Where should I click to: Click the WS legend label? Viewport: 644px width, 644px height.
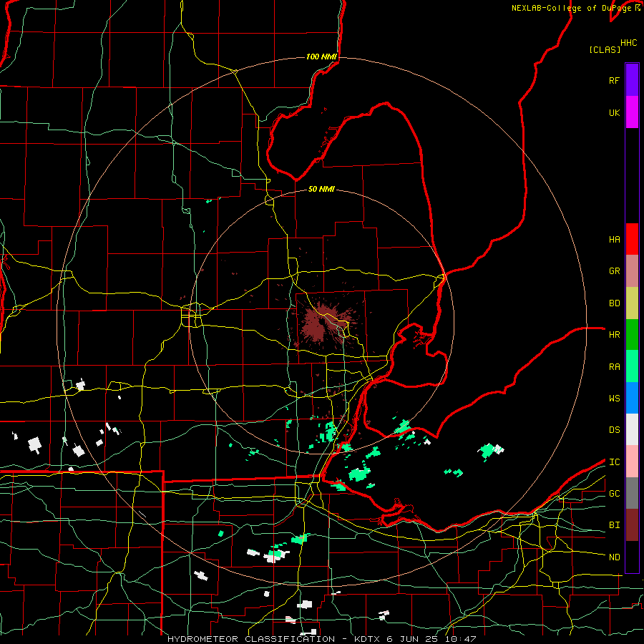614,399
